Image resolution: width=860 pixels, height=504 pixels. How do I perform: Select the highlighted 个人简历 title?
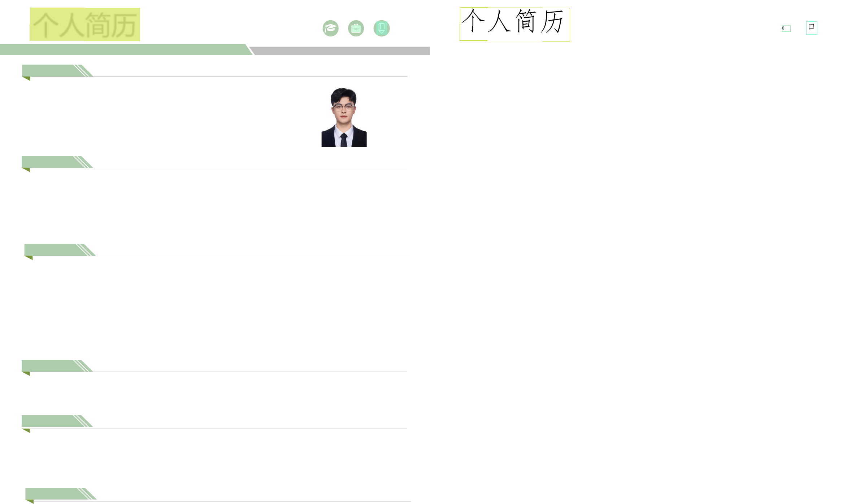85,25
